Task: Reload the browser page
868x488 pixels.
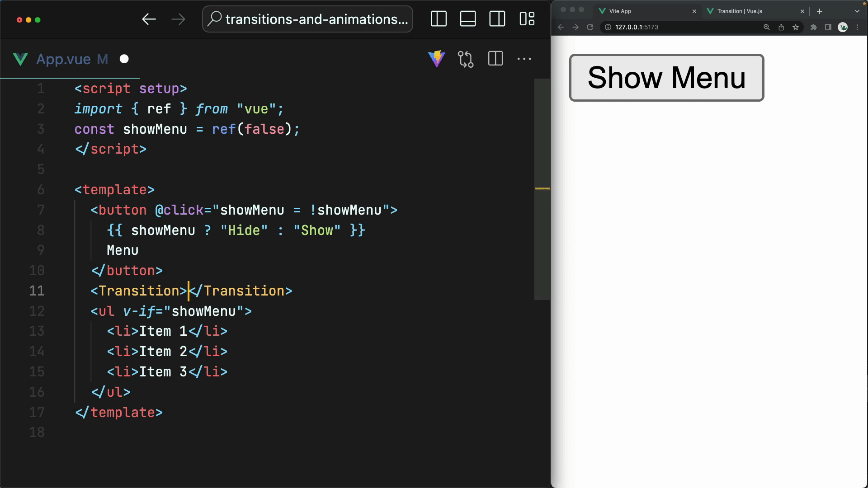Action: click(x=590, y=27)
